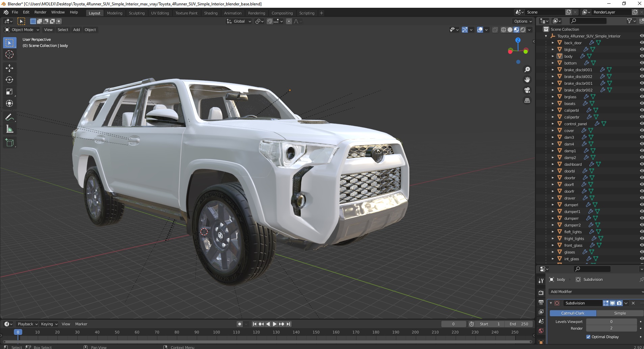Screen dimensions: 644x349
Task: Click the Pan view hand icon
Action: [x=527, y=80]
